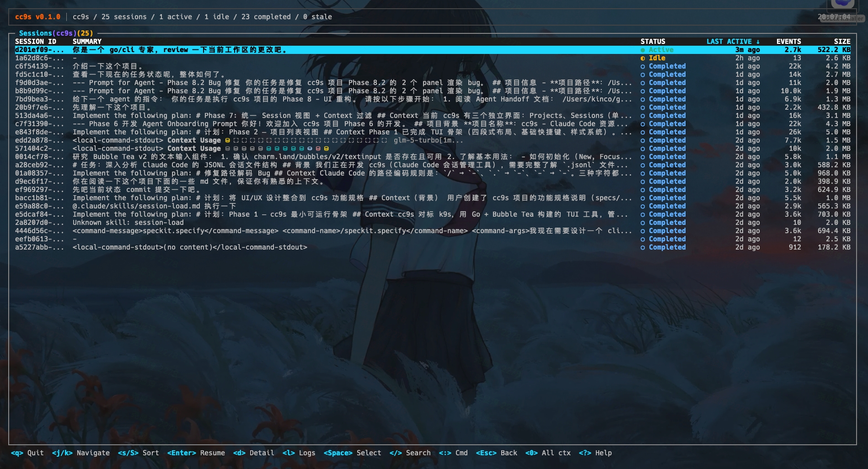Click the 522.2 KB size value
This screenshot has height=469, width=868.
coord(834,50)
